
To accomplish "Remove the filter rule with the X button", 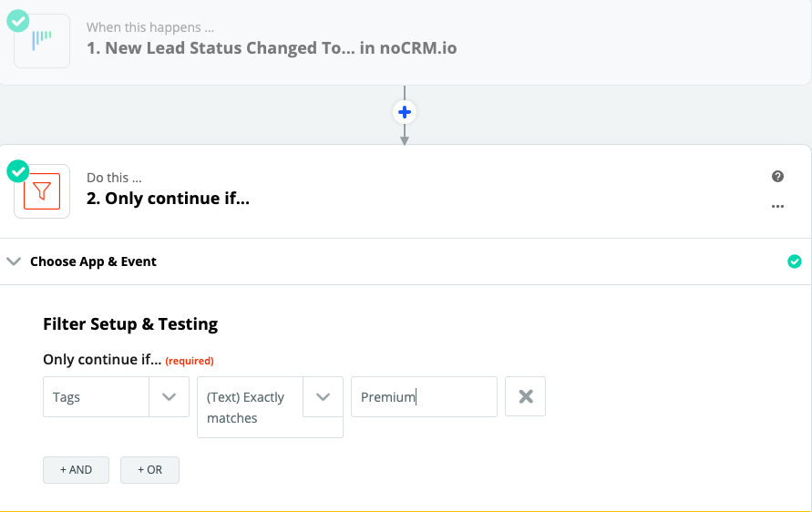I will coord(525,396).
